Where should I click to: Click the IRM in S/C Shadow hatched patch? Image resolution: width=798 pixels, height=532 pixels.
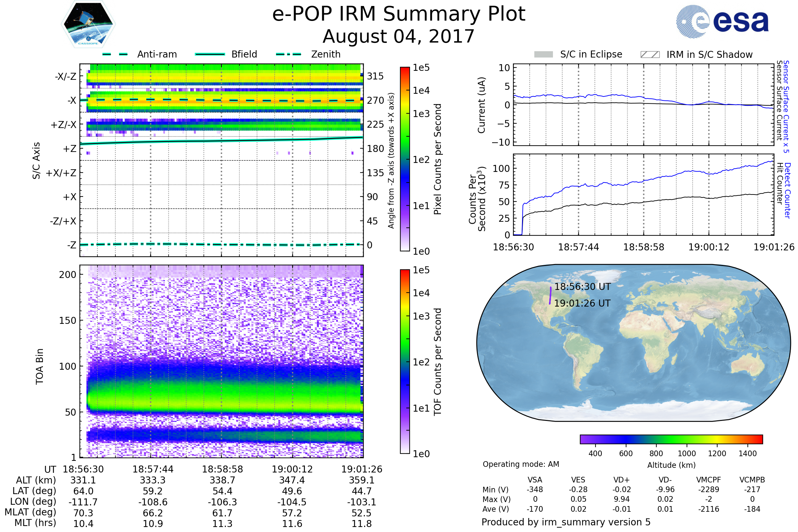[x=650, y=55]
